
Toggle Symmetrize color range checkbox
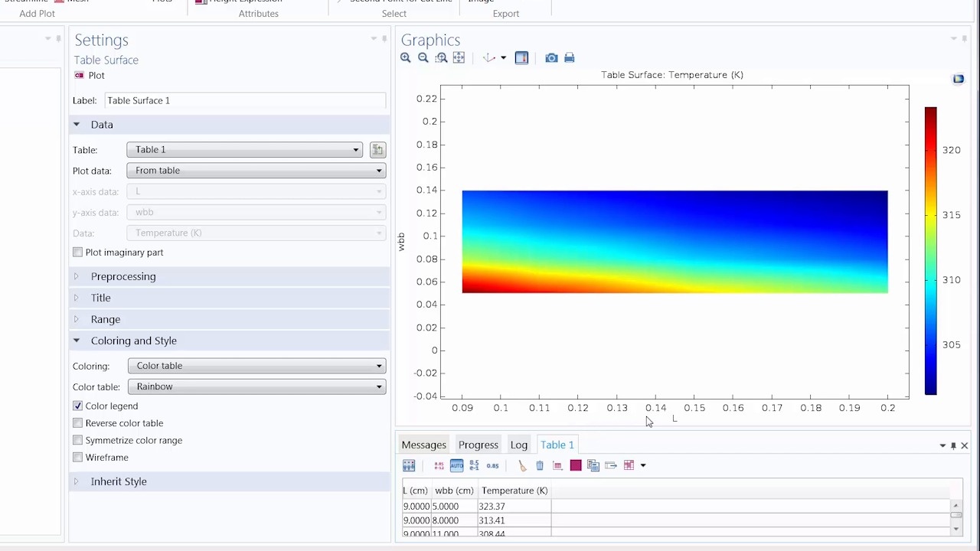77,441
